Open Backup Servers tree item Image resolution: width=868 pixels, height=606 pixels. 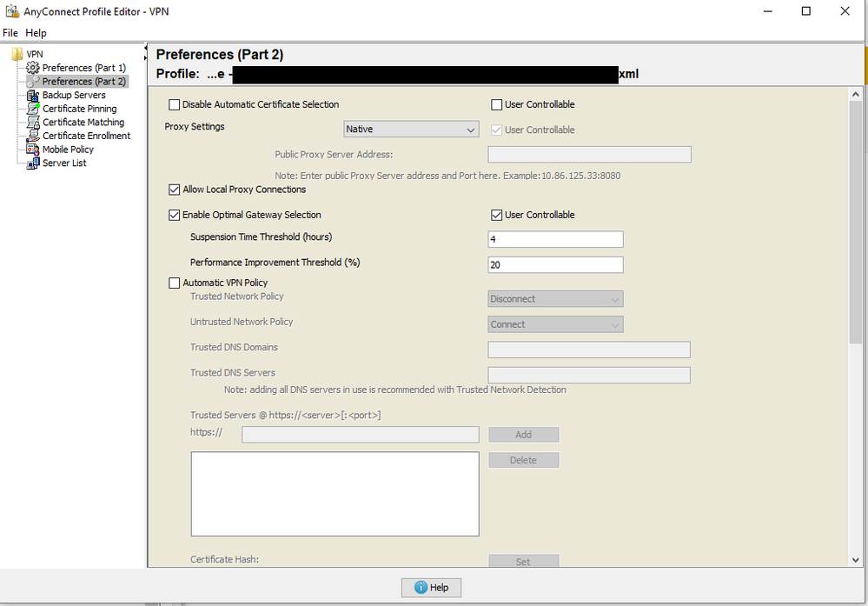click(x=74, y=96)
